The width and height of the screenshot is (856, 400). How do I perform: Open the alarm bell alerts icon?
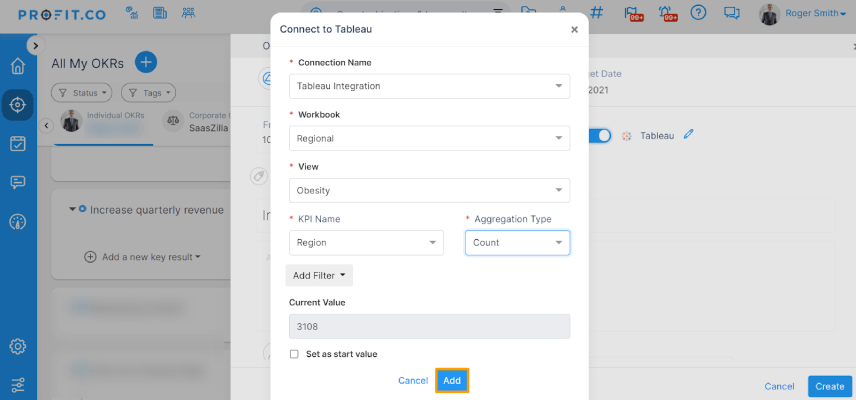[x=668, y=14]
